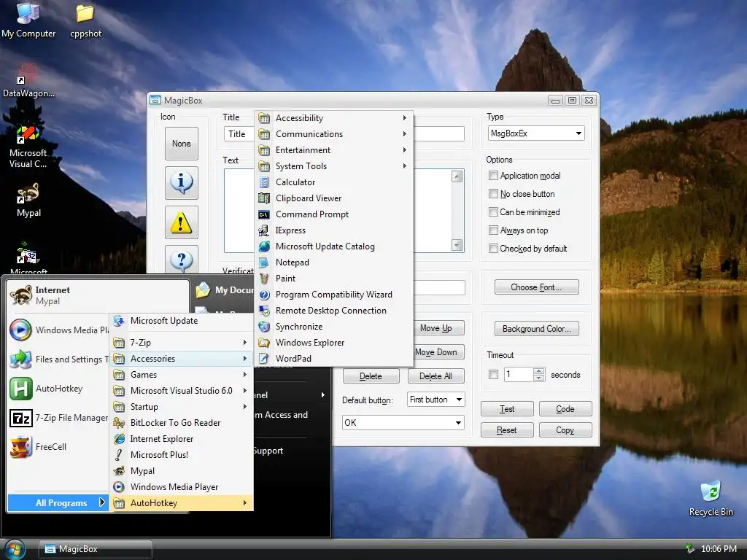Click the IExpress icon

click(264, 230)
